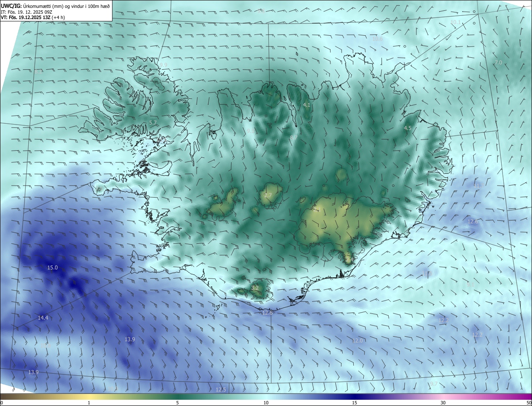Click the 'IT: Fös. 19. 12. 2025 09Z' line
532x406 pixels.
[27, 12]
